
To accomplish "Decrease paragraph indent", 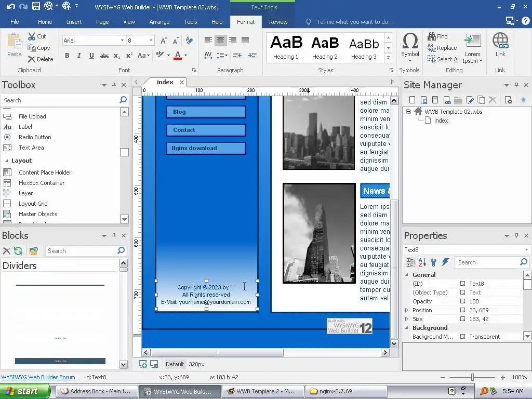I will pos(237,56).
